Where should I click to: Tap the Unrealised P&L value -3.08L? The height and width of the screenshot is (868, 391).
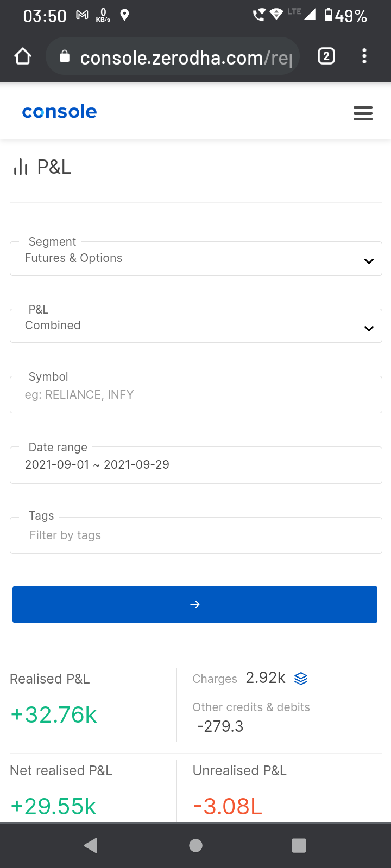228,807
